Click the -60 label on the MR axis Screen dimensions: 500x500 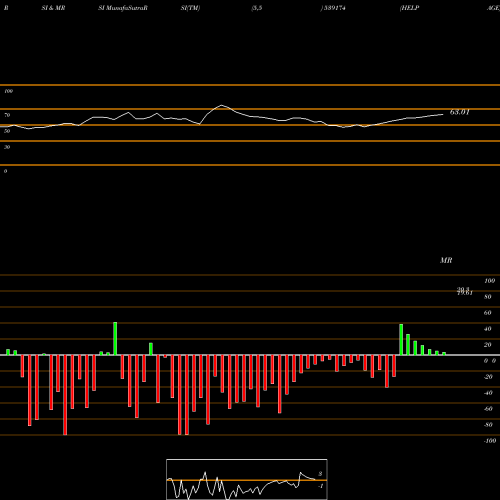(488, 409)
